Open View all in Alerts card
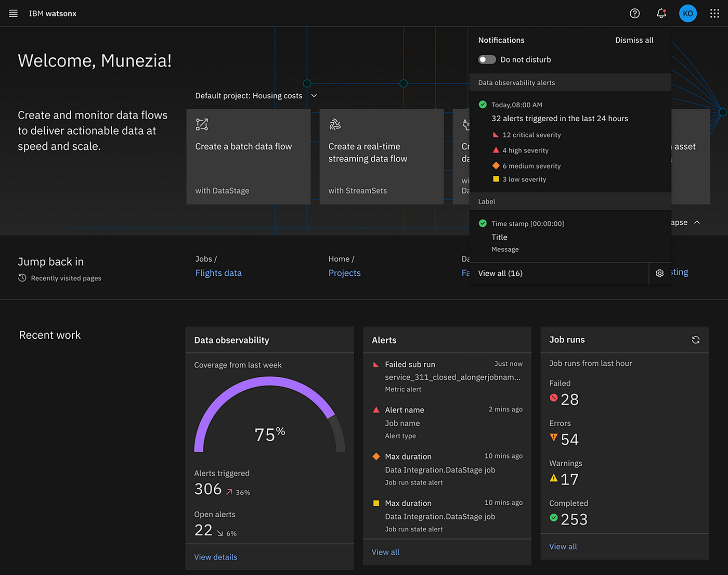This screenshot has width=728, height=575. coord(386,552)
